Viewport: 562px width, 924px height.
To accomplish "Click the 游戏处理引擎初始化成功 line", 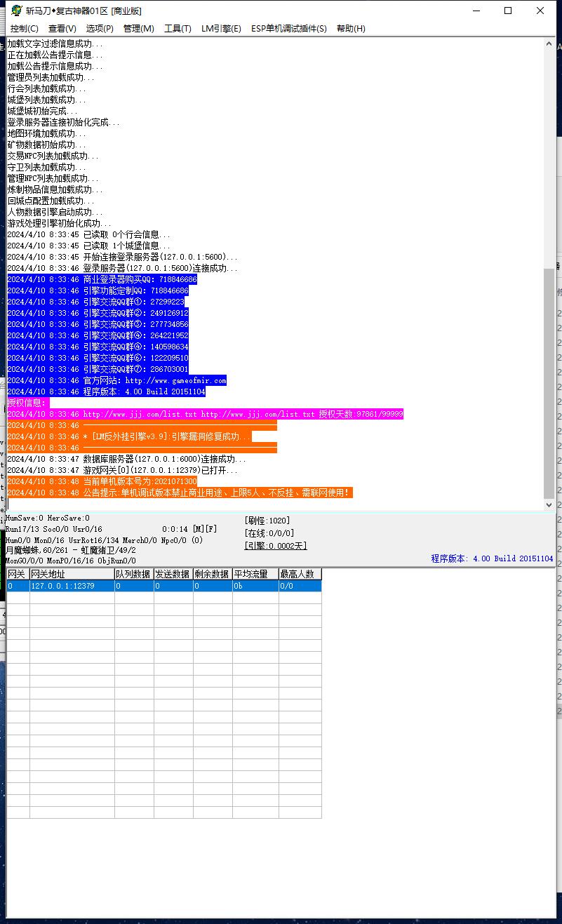I will coord(60,223).
